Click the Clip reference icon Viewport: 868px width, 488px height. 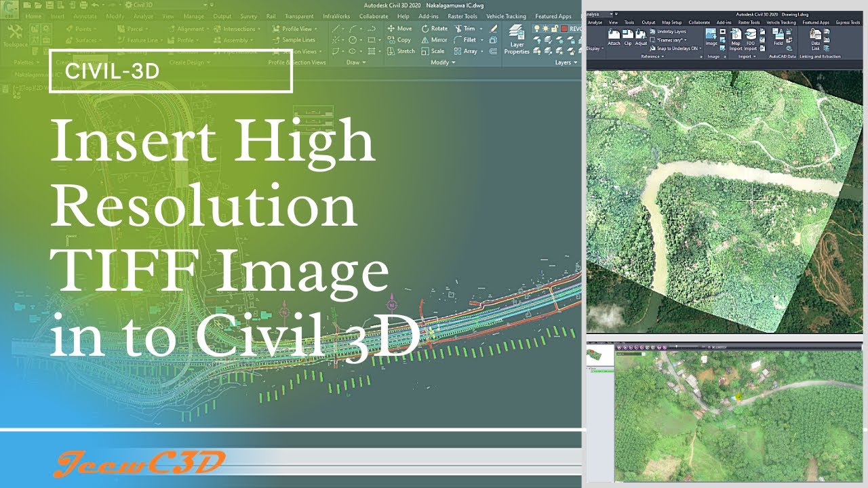[628, 37]
